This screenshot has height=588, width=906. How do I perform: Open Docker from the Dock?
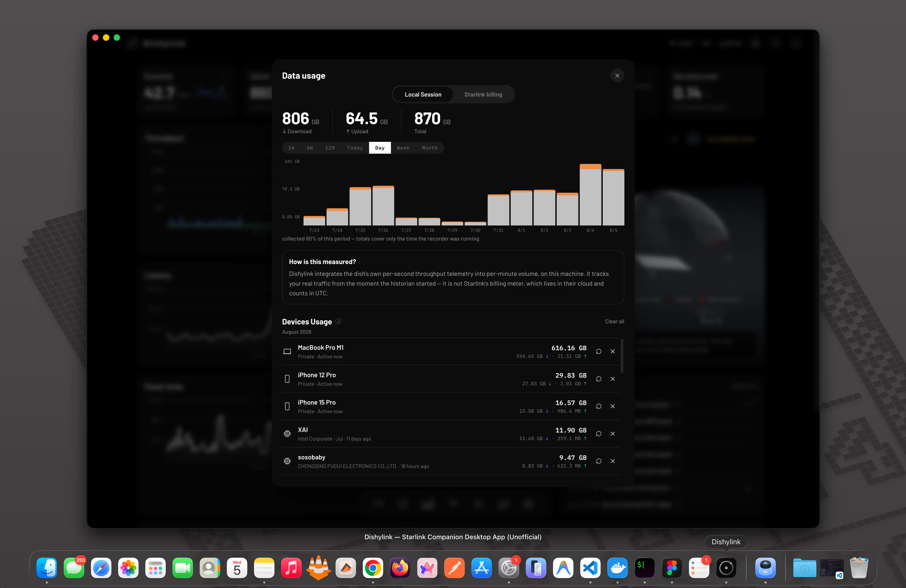coord(617,568)
